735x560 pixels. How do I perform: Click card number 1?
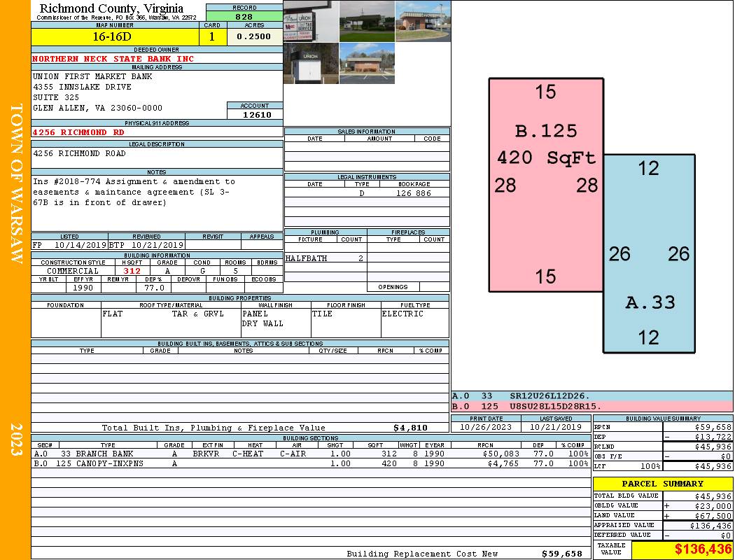212,37
